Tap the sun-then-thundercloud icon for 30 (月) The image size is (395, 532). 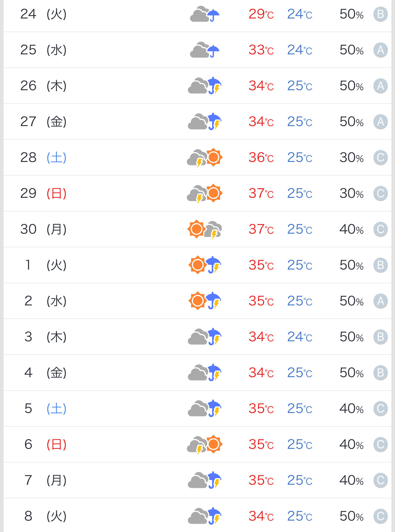[205, 229]
